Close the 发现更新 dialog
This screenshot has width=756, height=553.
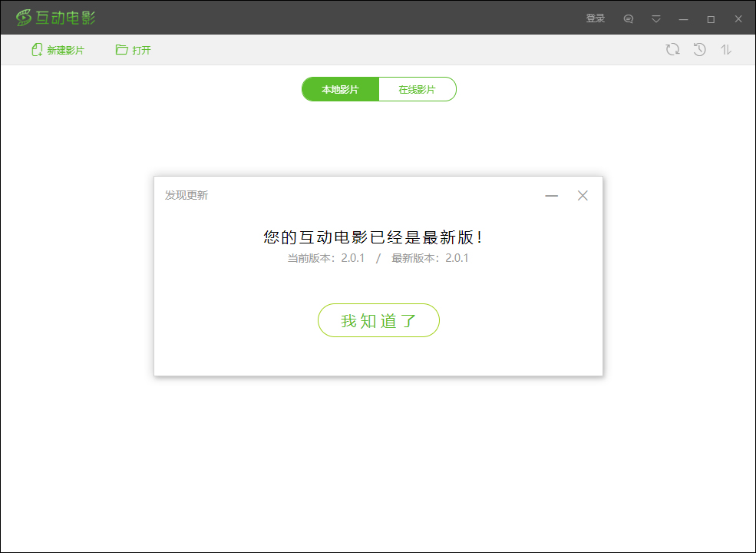coord(583,195)
